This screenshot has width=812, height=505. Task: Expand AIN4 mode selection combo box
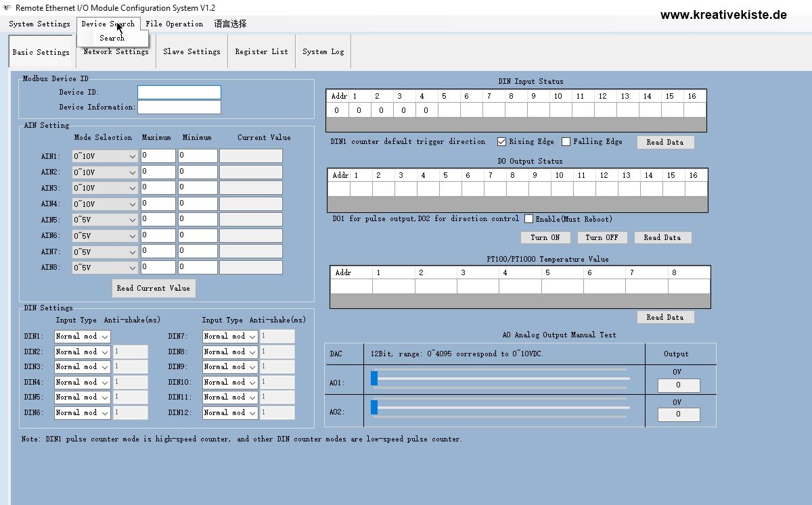click(x=105, y=204)
